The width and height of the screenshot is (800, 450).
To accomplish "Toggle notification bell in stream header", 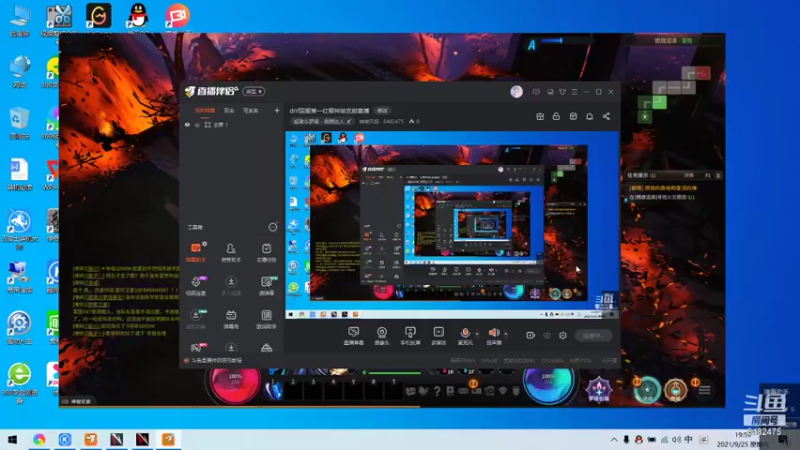I will [589, 116].
